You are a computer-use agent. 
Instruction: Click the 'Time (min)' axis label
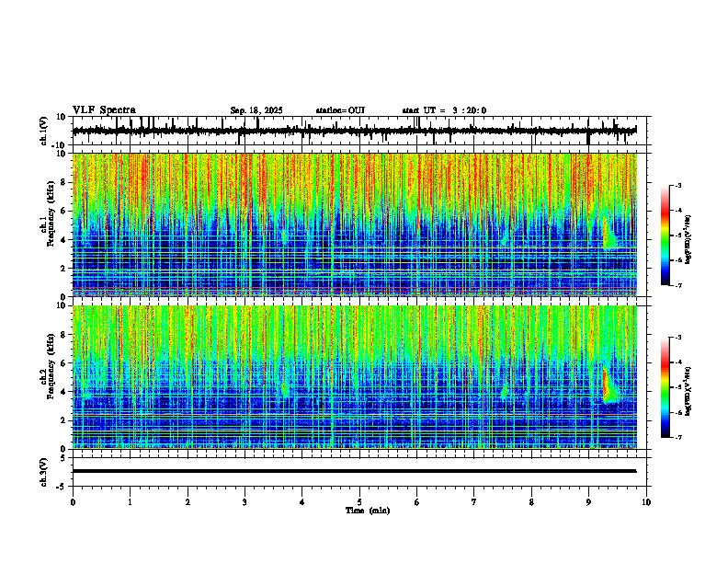tap(368, 511)
